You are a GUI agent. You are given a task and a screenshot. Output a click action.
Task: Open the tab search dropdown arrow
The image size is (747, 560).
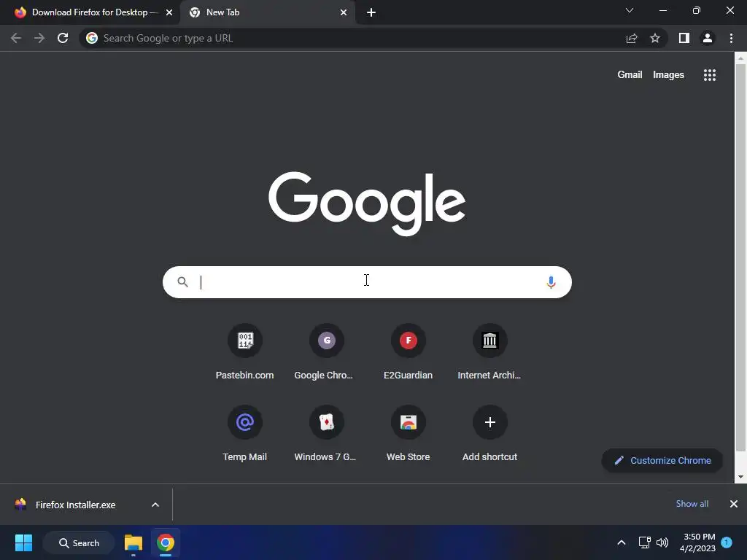tap(630, 10)
